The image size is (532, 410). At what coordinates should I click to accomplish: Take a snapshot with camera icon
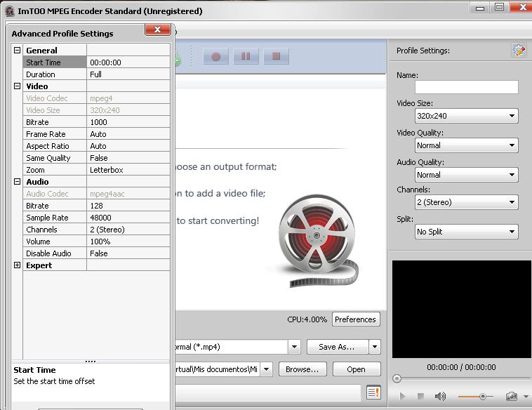tap(512, 396)
